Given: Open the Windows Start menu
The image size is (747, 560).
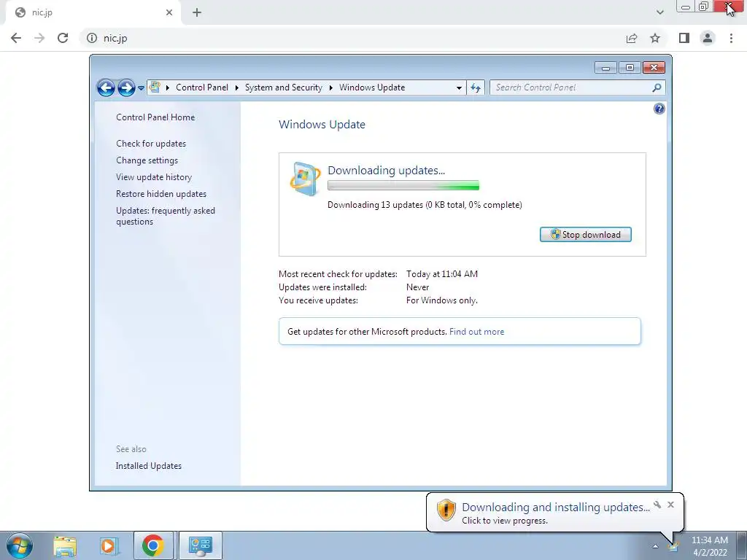Looking at the screenshot, I should tap(20, 545).
